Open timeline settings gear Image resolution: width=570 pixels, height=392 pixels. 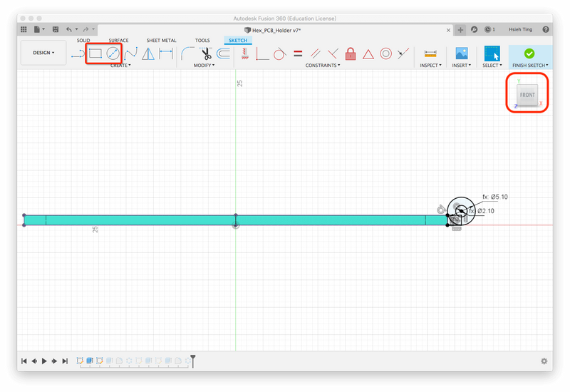pos(544,361)
